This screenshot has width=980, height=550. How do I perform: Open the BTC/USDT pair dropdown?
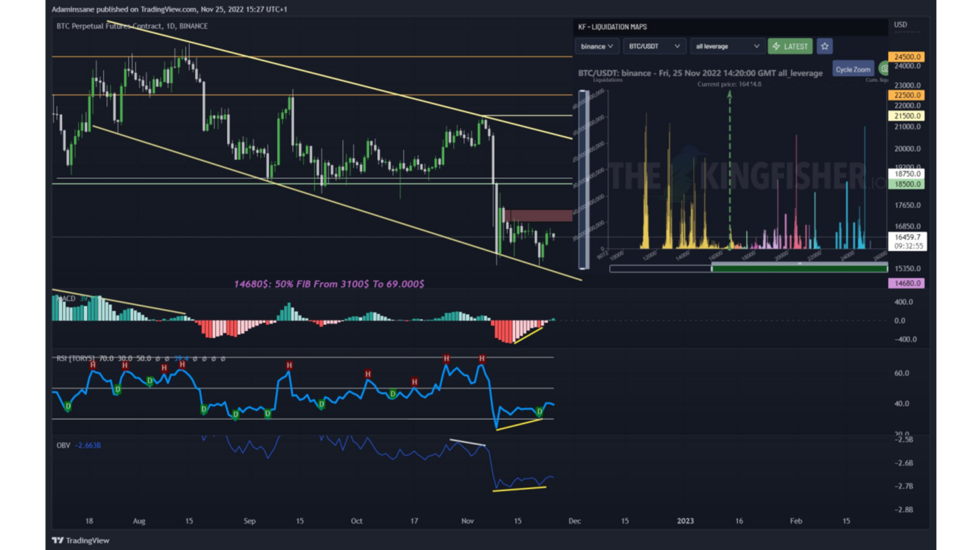point(654,47)
